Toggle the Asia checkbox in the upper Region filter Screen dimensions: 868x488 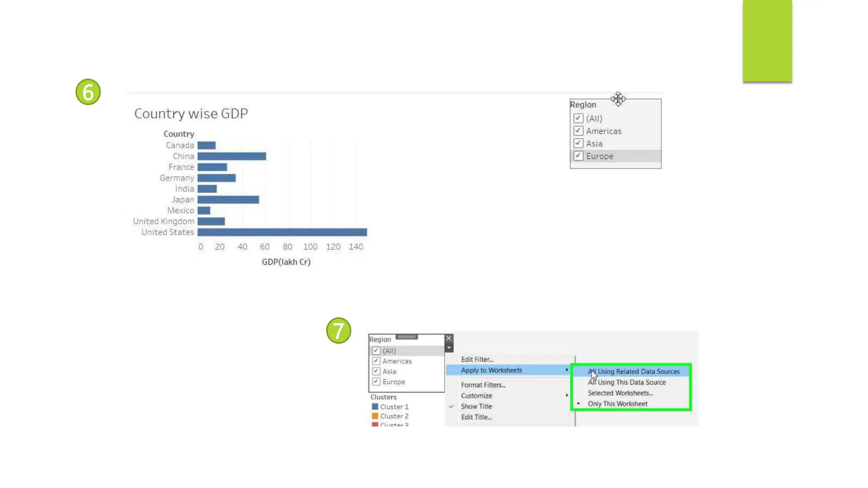coord(578,143)
